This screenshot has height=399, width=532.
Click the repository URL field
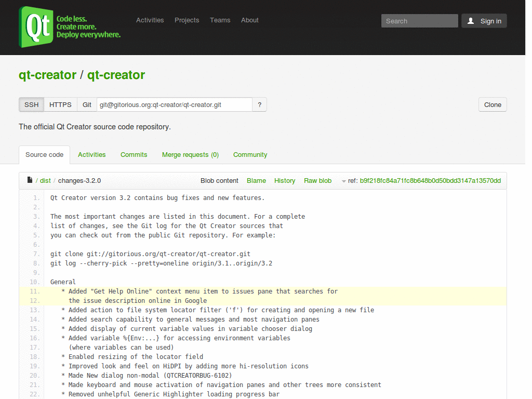[175, 104]
